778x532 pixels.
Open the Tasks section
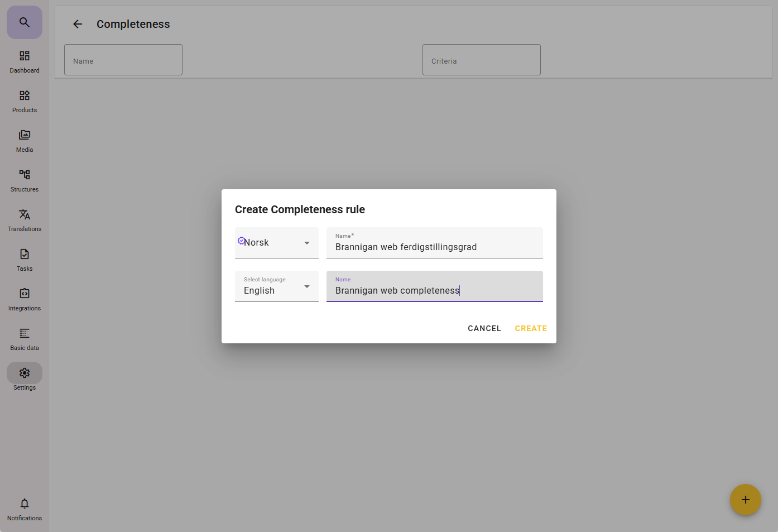pyautogui.click(x=25, y=260)
